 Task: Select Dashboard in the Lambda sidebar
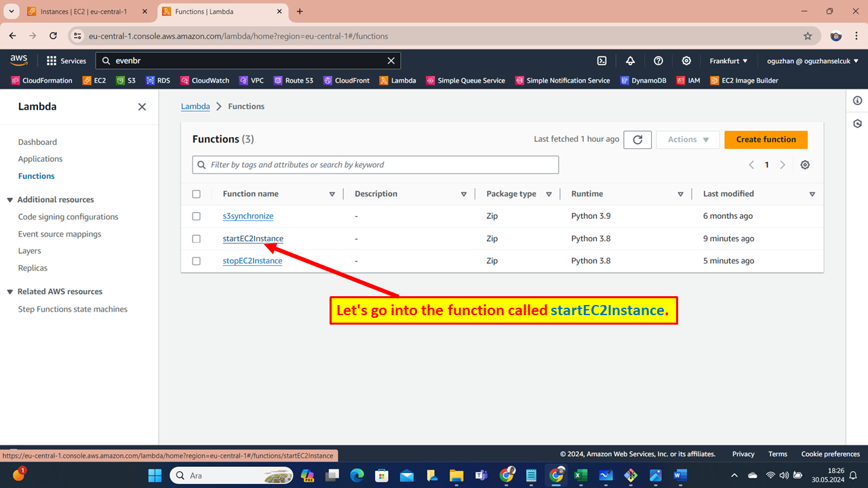point(37,142)
